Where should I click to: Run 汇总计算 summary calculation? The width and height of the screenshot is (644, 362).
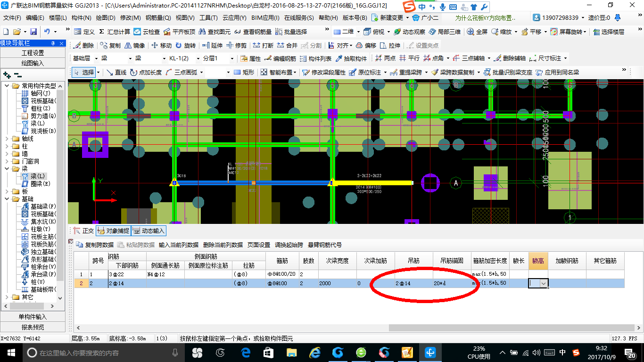coord(114,32)
